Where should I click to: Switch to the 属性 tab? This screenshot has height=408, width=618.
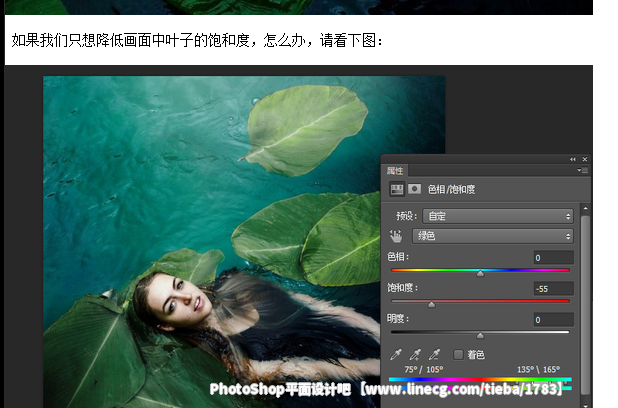(x=395, y=170)
